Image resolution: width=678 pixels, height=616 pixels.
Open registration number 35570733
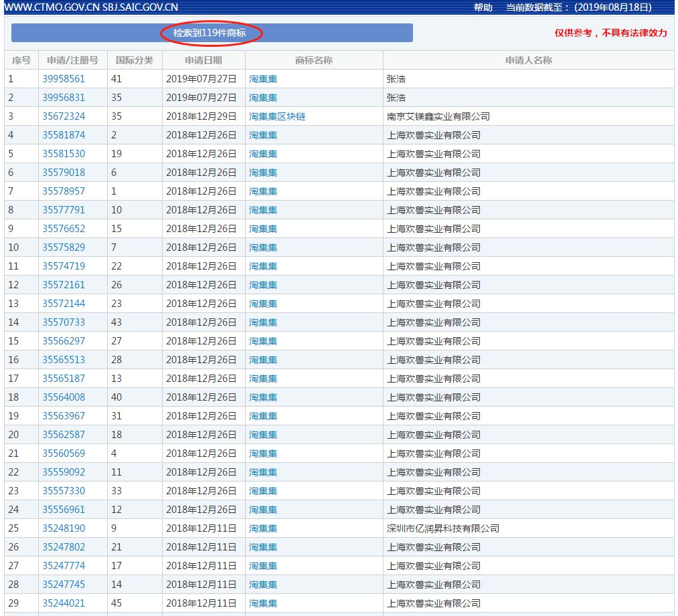(x=64, y=322)
